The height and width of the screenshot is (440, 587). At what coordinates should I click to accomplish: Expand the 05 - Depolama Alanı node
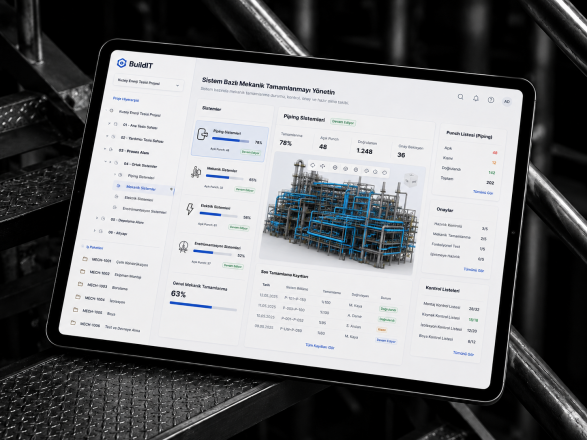pos(97,218)
